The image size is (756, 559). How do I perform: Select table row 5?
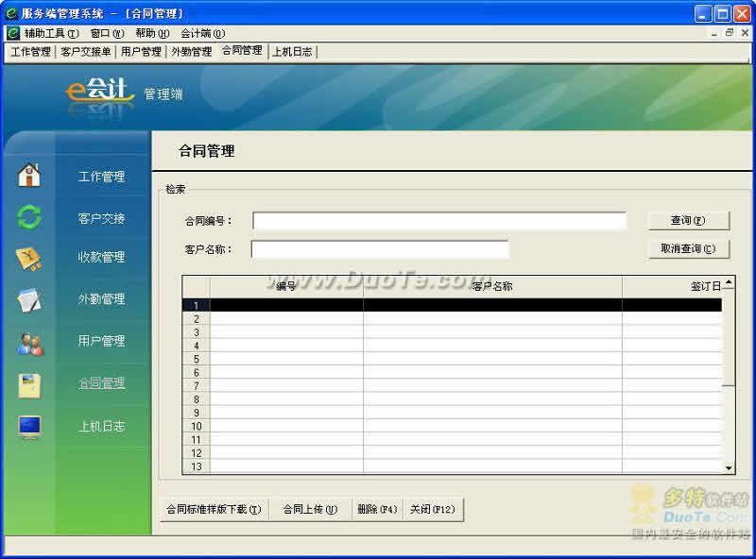[x=453, y=359]
